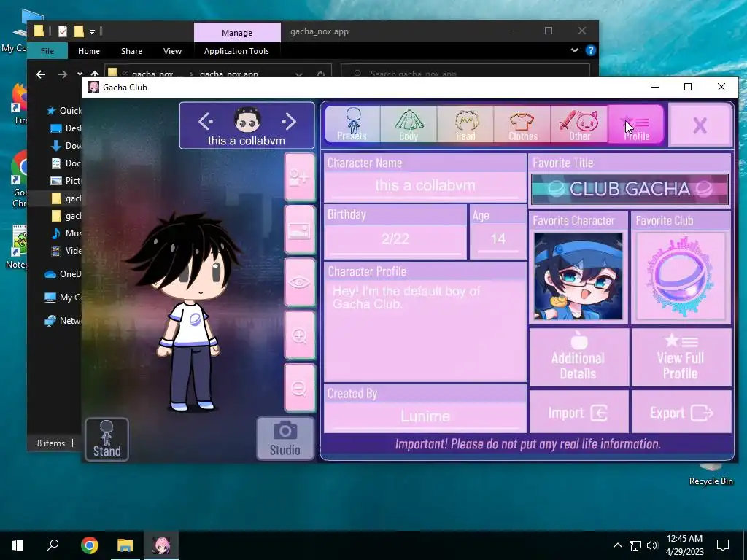Click the add character icon button
747x560 pixels.
(299, 178)
